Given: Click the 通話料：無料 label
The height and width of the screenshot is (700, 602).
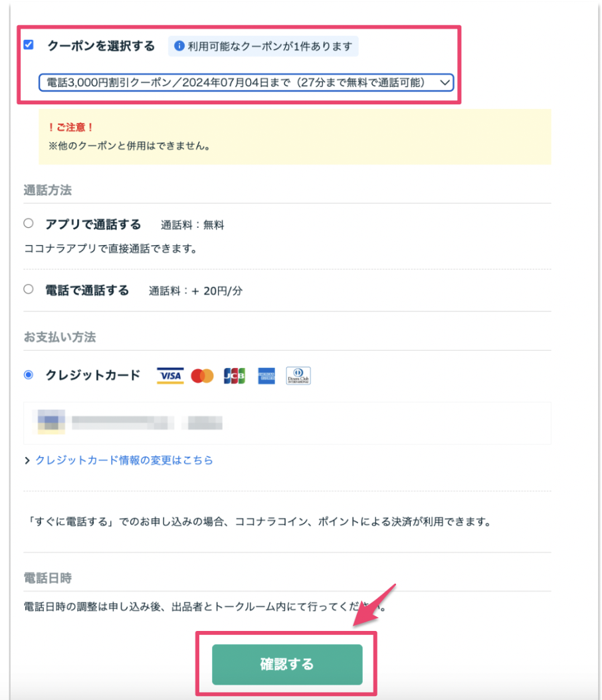Looking at the screenshot, I should click(193, 225).
